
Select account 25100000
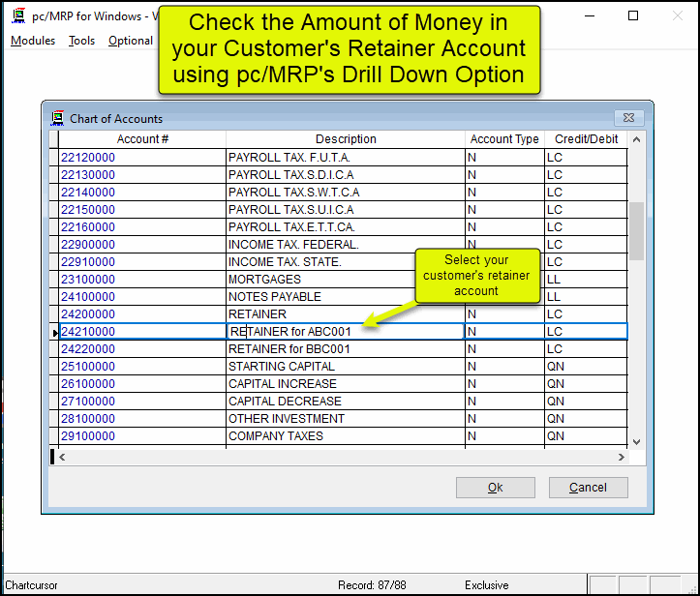pos(142,367)
